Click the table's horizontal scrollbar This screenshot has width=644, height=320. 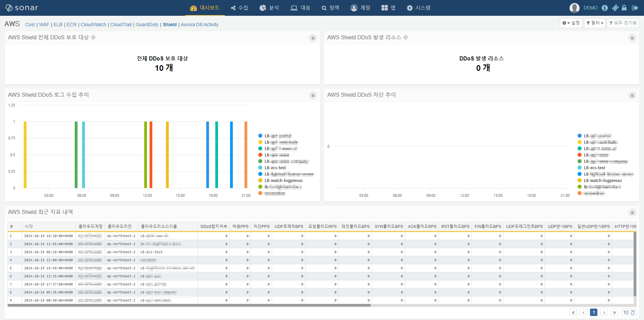189,306
